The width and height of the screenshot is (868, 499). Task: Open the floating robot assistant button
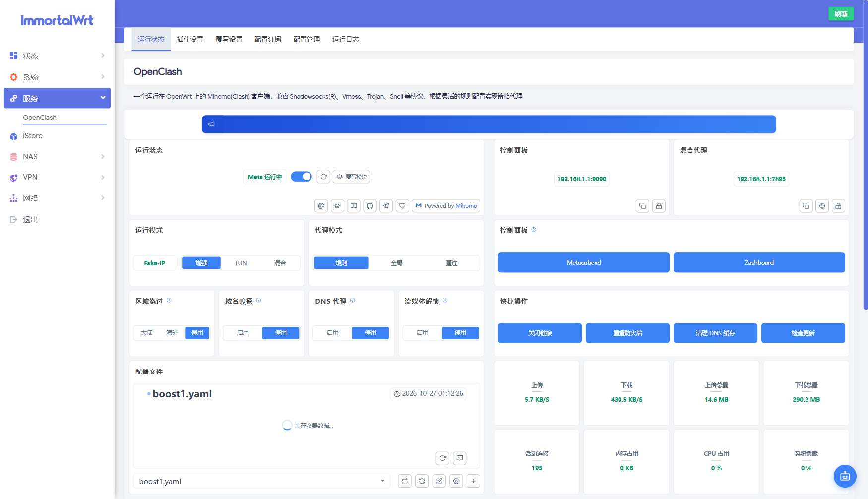[x=845, y=476]
